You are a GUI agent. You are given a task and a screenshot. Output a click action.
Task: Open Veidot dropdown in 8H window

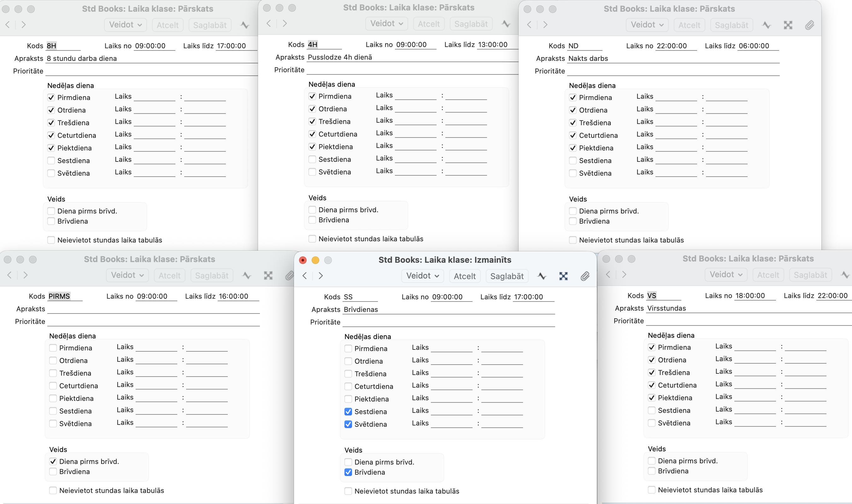(x=125, y=25)
